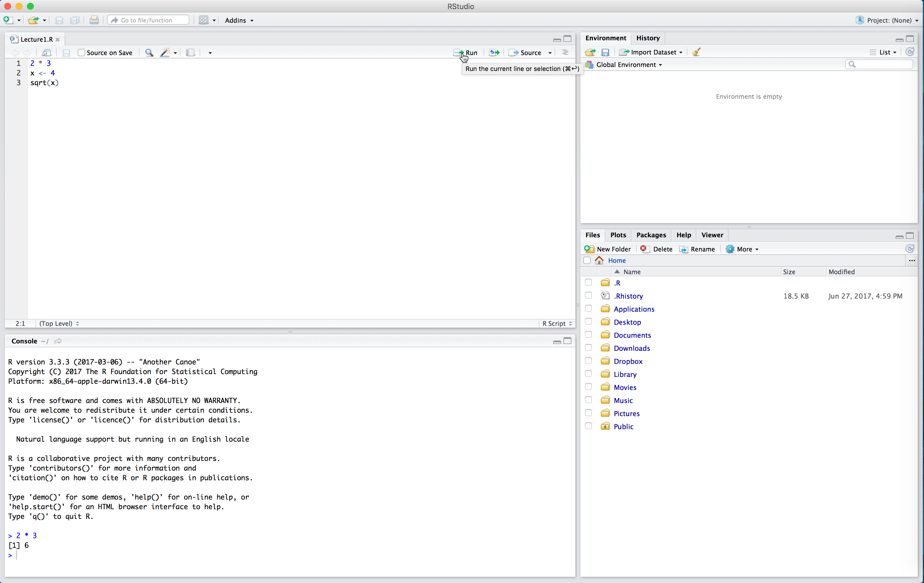Click the compile notebook icon
Viewport: 924px width, 583px height.
click(x=190, y=53)
